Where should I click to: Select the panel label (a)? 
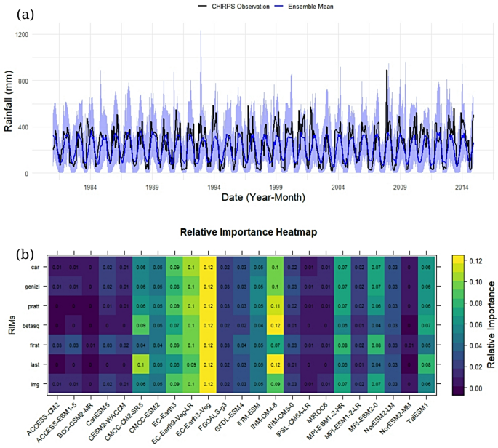coord(25,15)
